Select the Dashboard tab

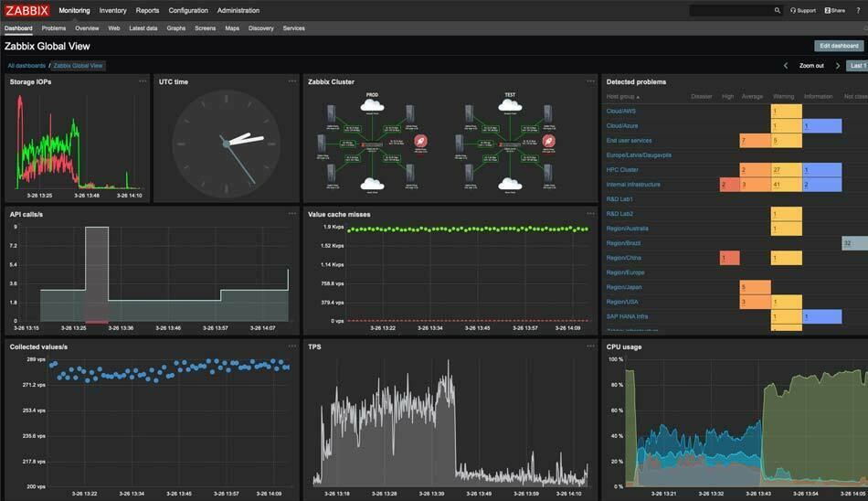pos(18,28)
